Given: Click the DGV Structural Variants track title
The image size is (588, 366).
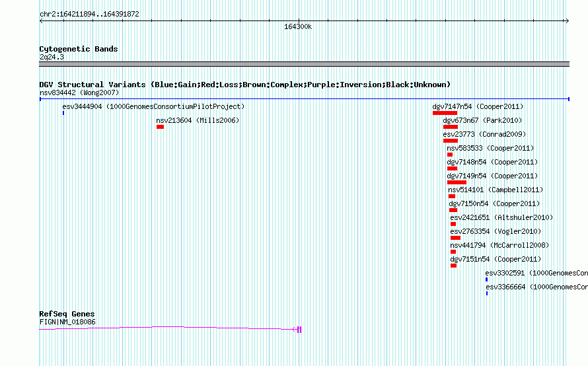Looking at the screenshot, I should [245, 85].
